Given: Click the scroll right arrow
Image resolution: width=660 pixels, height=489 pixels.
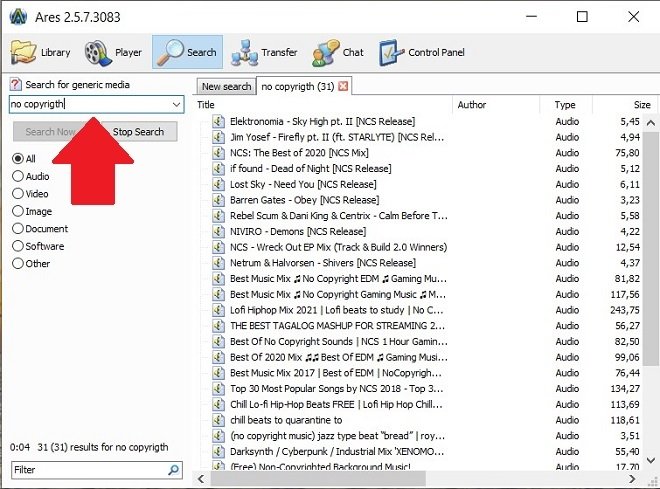Looking at the screenshot, I should (x=632, y=478).
